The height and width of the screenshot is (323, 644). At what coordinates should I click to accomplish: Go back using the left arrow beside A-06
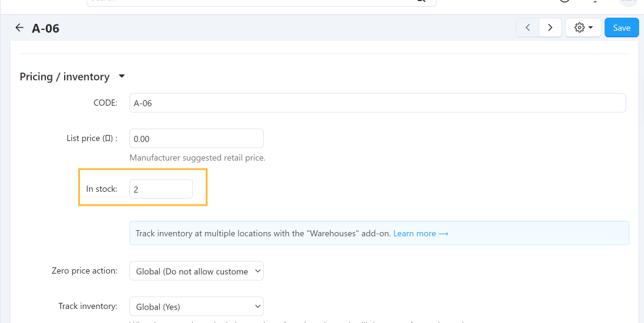pos(20,27)
